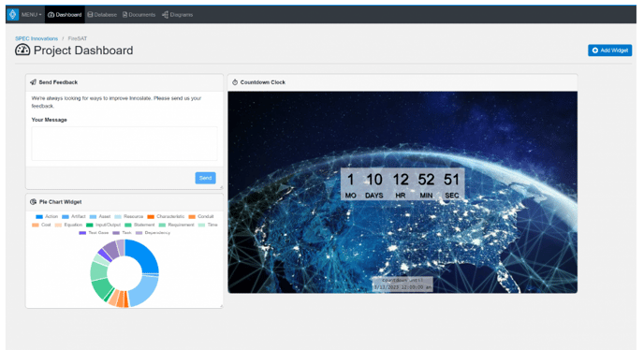Image resolution: width=644 pixels, height=350 pixels.
Task: Click the Countdown Clock stopwatch icon
Action: click(x=235, y=82)
